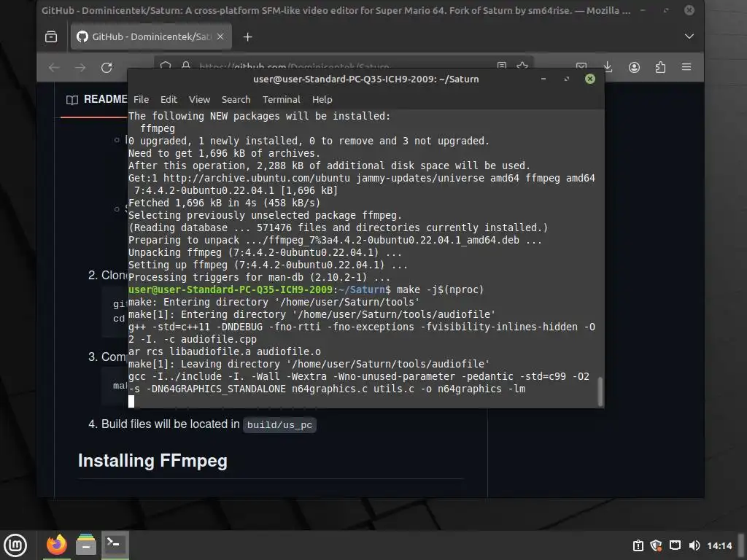Open the terminal Search menu

(x=236, y=99)
